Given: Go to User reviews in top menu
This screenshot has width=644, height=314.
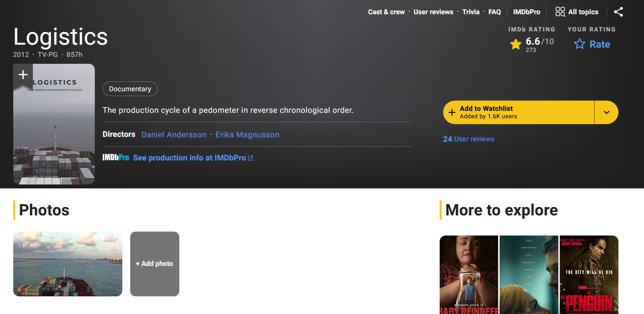Looking at the screenshot, I should click(x=433, y=12).
